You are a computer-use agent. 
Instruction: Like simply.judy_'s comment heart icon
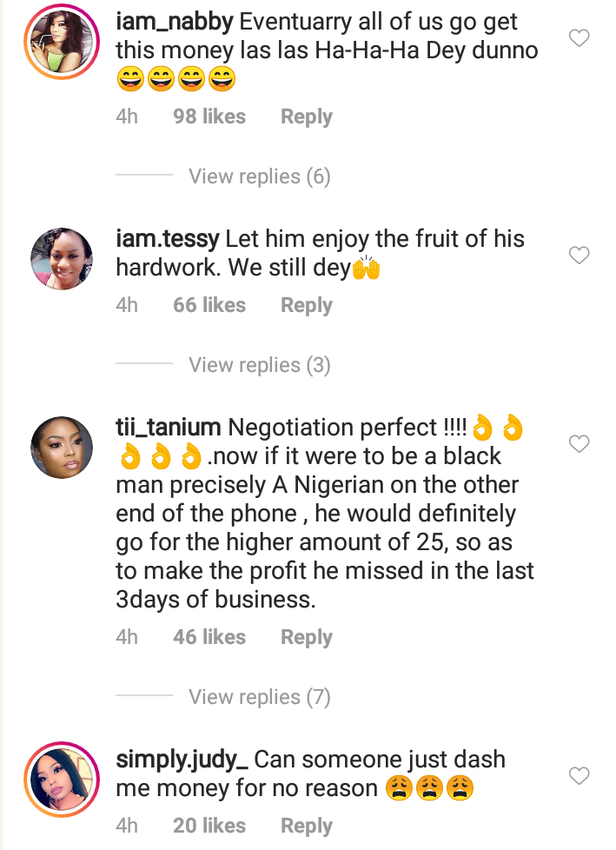(579, 774)
